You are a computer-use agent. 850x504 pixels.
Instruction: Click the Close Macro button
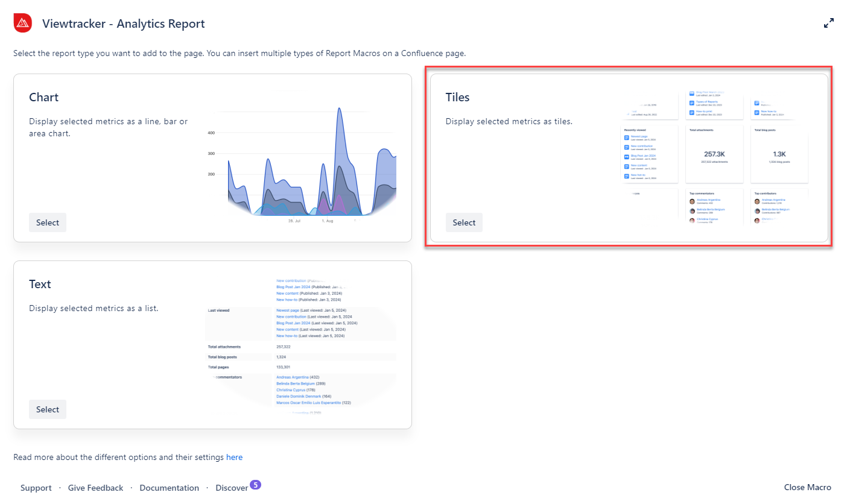(x=807, y=487)
